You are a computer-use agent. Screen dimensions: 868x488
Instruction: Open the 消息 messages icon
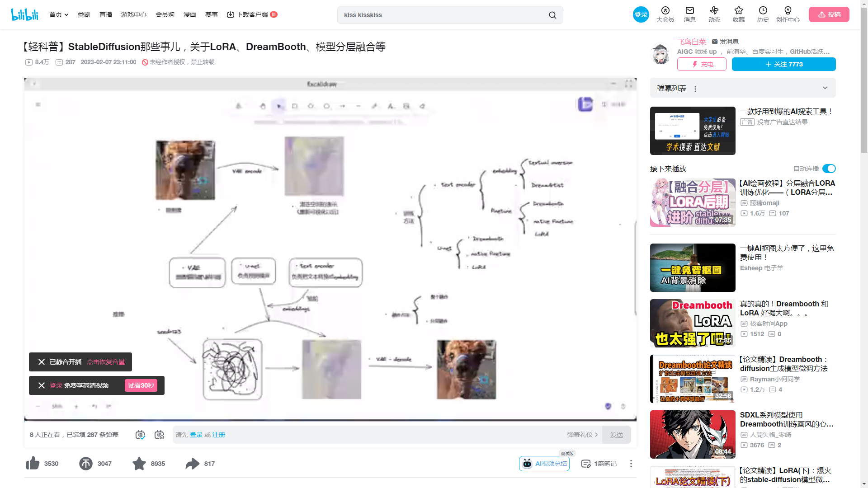689,14
